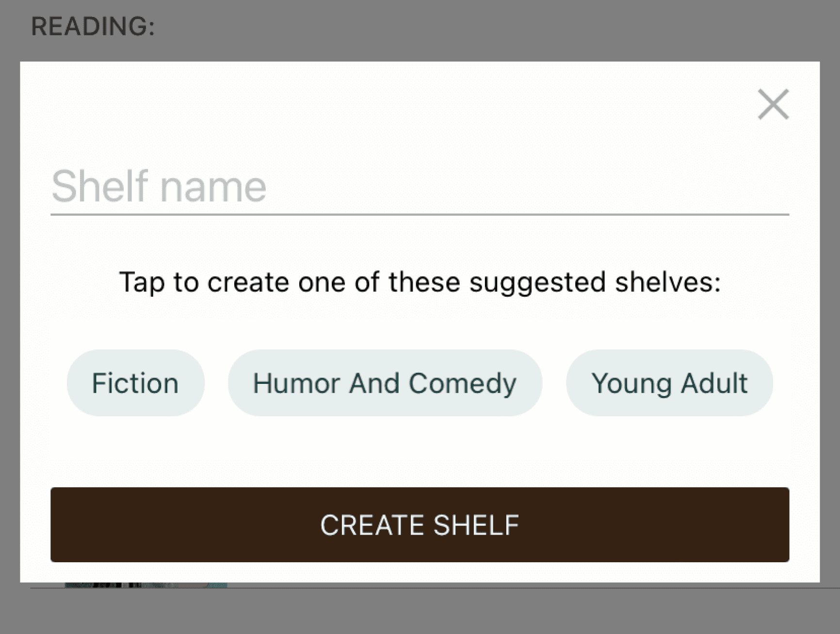This screenshot has height=634, width=840.
Task: Tap the Humor And Comedy pill
Action: (x=385, y=383)
